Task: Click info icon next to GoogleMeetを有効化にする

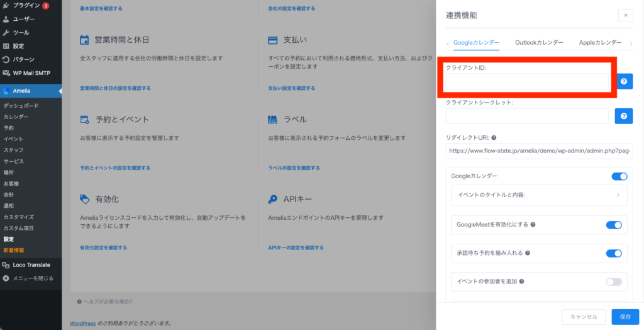Action: pyautogui.click(x=533, y=225)
